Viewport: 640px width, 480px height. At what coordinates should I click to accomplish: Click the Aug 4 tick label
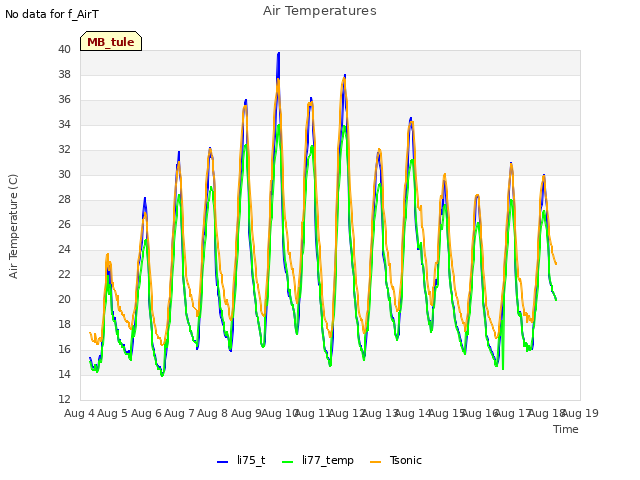click(x=79, y=413)
